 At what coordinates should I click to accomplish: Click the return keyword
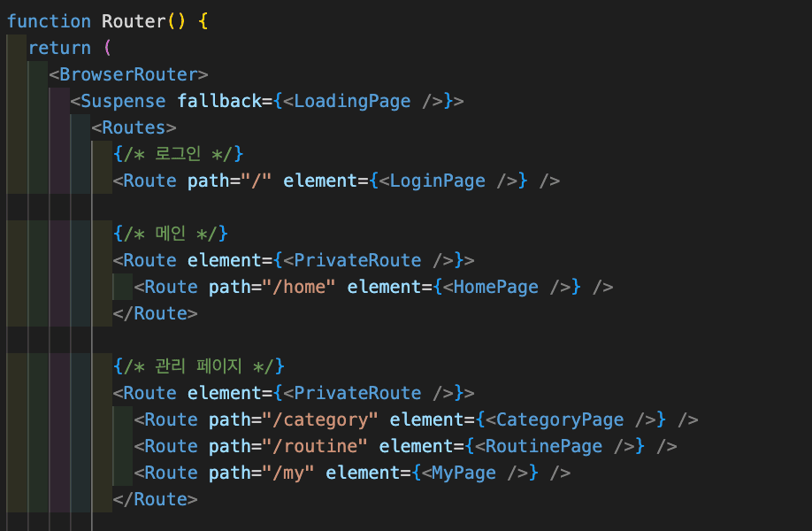59,48
